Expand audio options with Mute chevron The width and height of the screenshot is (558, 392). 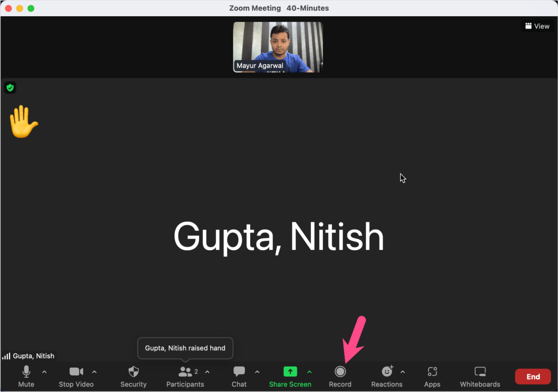(44, 372)
